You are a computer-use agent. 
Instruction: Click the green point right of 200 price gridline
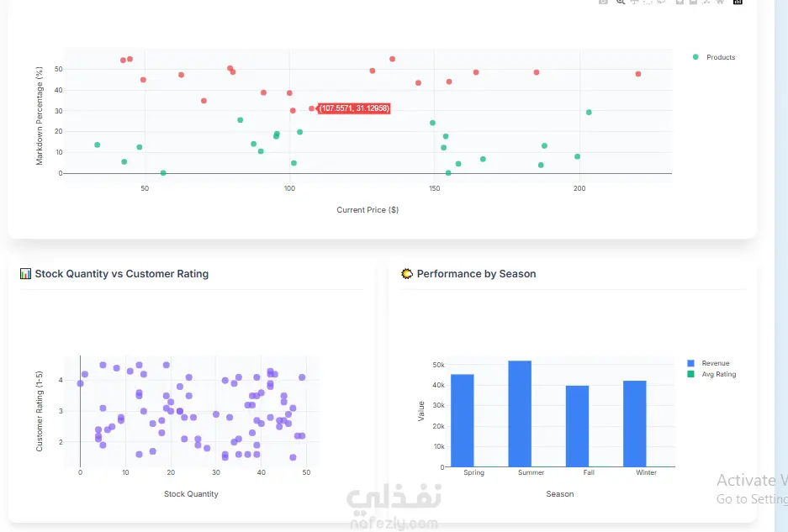coord(589,113)
